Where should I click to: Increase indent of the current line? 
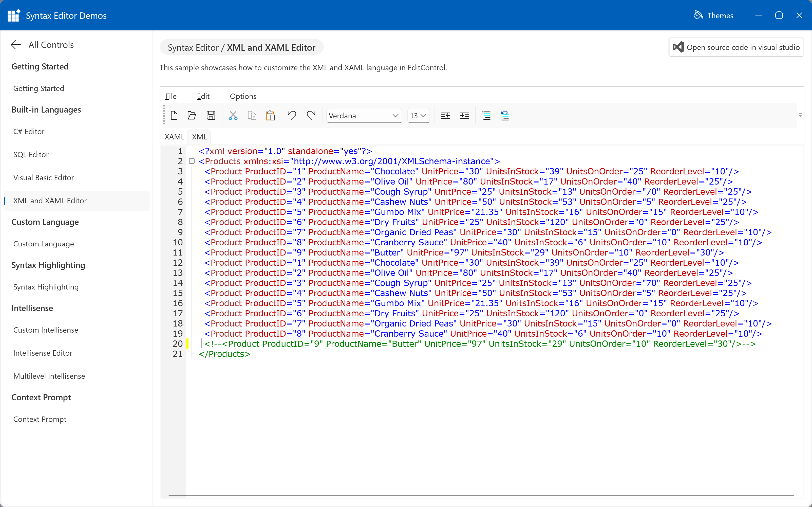point(464,115)
